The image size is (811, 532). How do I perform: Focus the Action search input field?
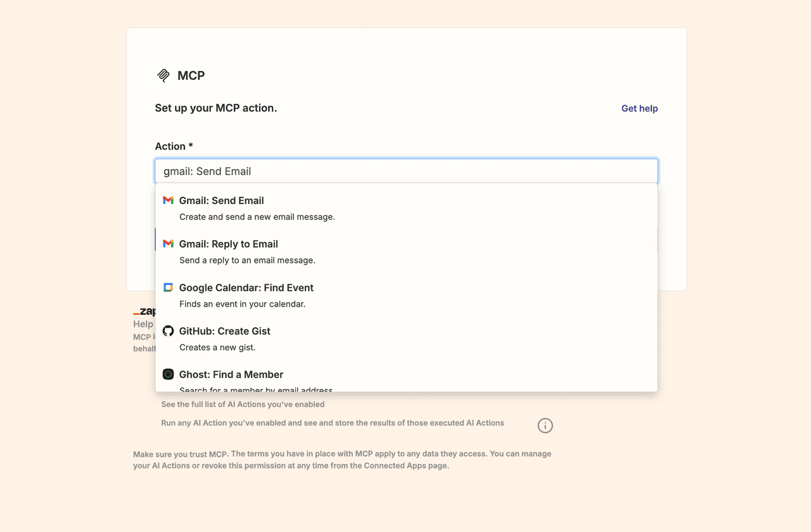coord(406,171)
